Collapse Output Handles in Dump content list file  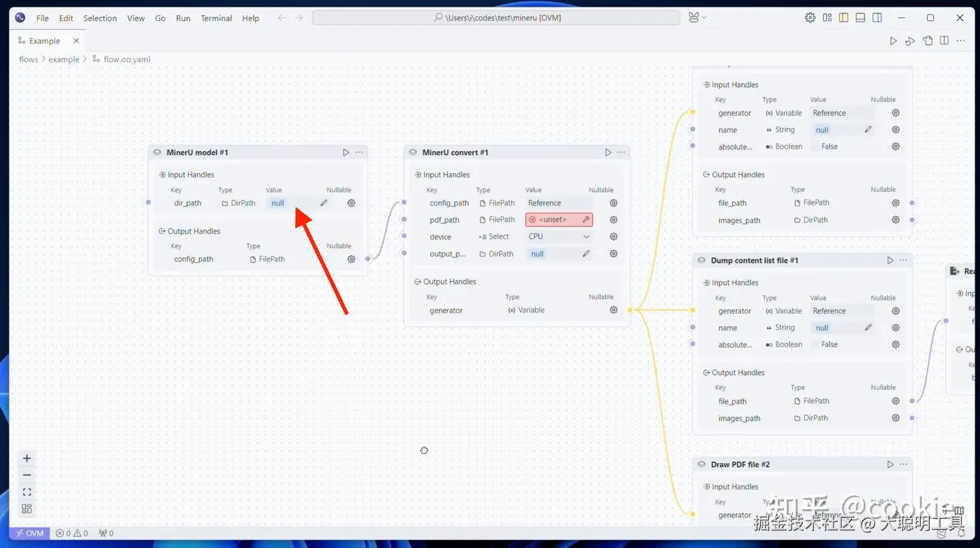[733, 373]
